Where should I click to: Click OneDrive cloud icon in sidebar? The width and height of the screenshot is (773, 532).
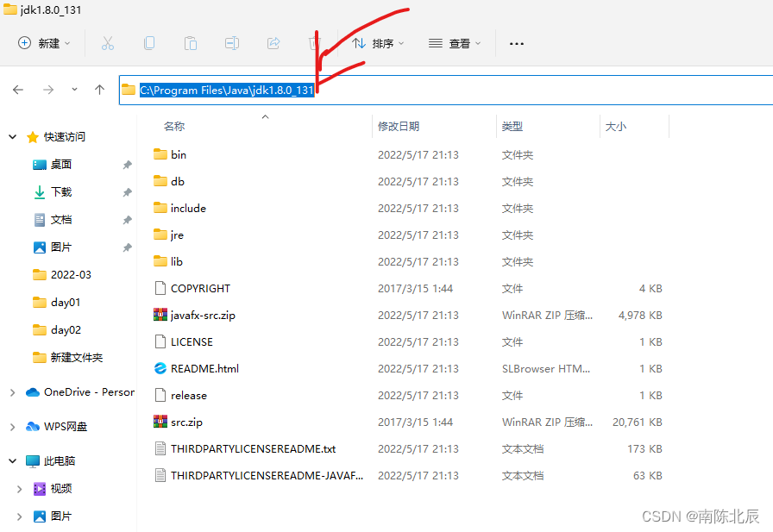pos(33,392)
